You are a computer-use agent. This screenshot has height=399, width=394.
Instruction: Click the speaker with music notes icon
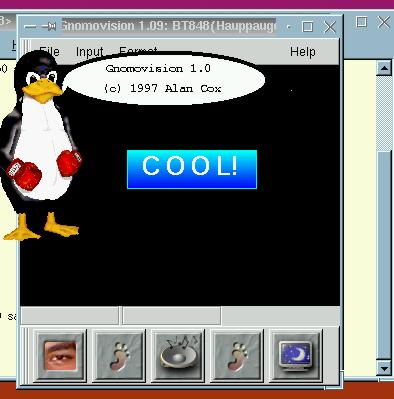coord(178,355)
